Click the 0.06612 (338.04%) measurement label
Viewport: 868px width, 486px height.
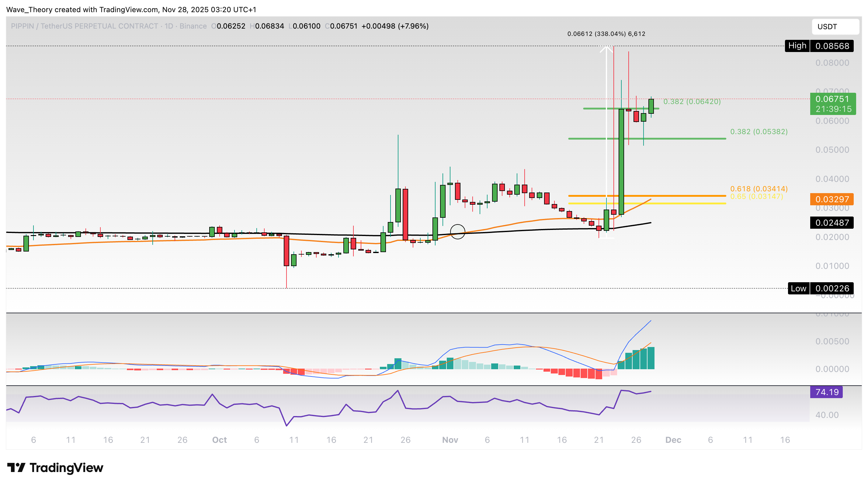(606, 34)
